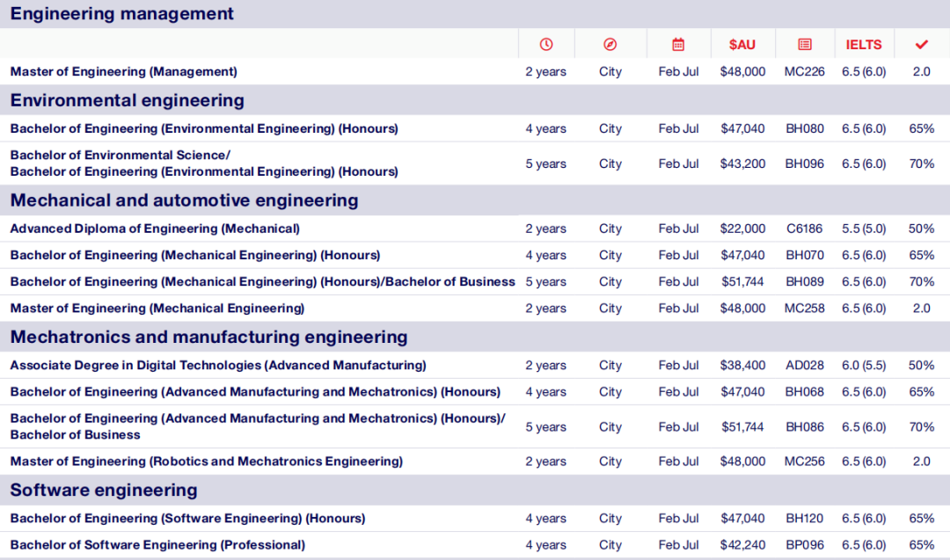Click the $AU fee column header
950x560 pixels.
pos(742,45)
